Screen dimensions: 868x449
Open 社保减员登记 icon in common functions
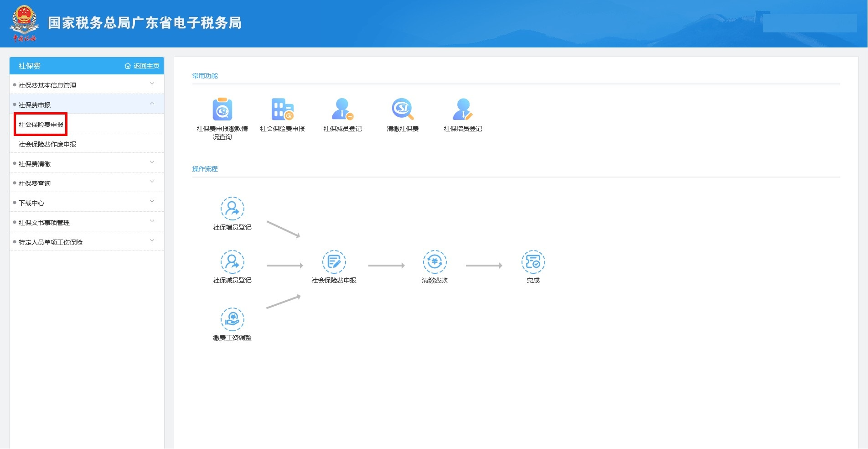(342, 110)
